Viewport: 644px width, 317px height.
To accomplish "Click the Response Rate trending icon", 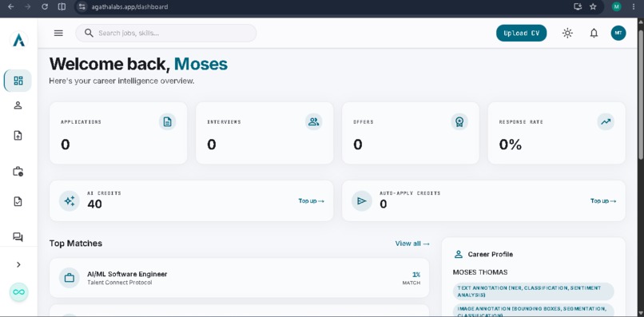I will click(x=606, y=121).
